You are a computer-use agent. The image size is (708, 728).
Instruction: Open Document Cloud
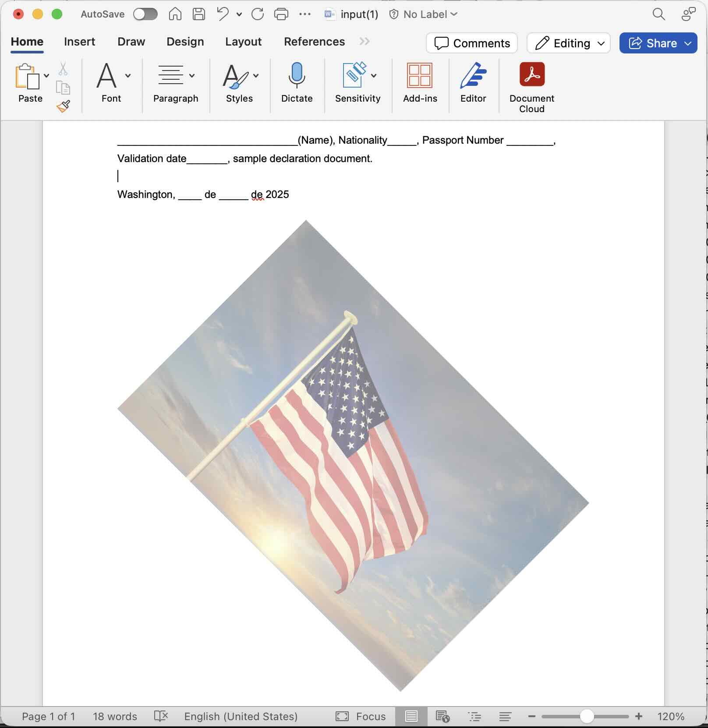[531, 83]
